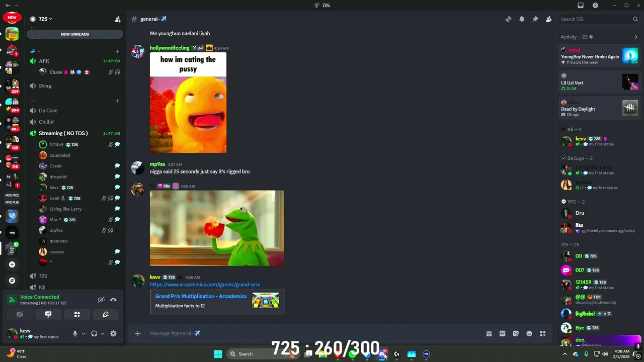Click plus to create channel above AFK
The height and width of the screenshot is (362, 644).
[x=117, y=51]
